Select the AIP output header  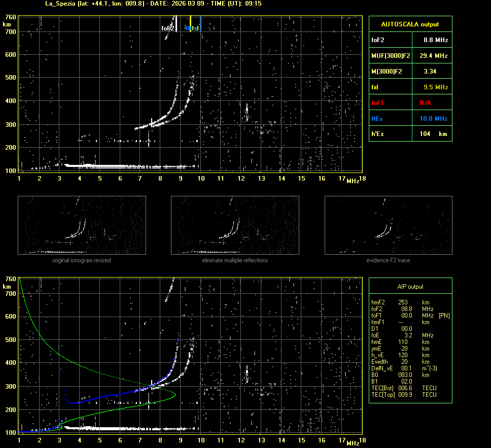coord(410,286)
